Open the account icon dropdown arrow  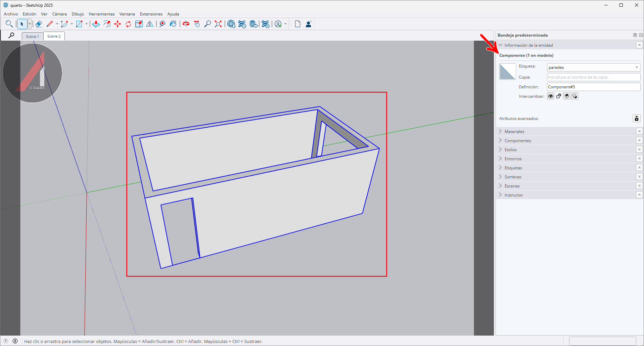(x=285, y=24)
